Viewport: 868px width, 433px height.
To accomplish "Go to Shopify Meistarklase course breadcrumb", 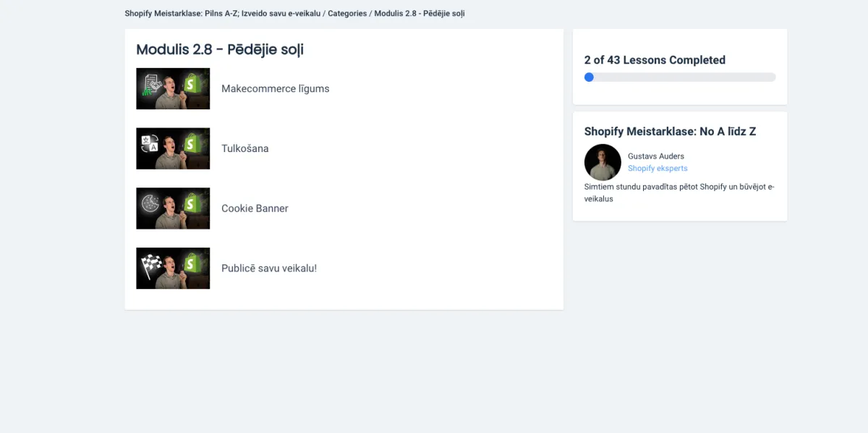I will click(222, 14).
